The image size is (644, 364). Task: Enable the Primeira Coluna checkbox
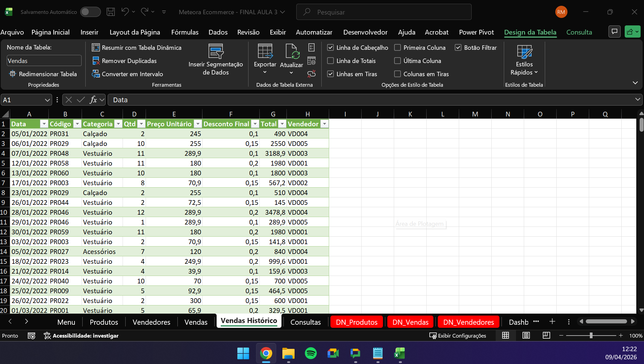398,48
